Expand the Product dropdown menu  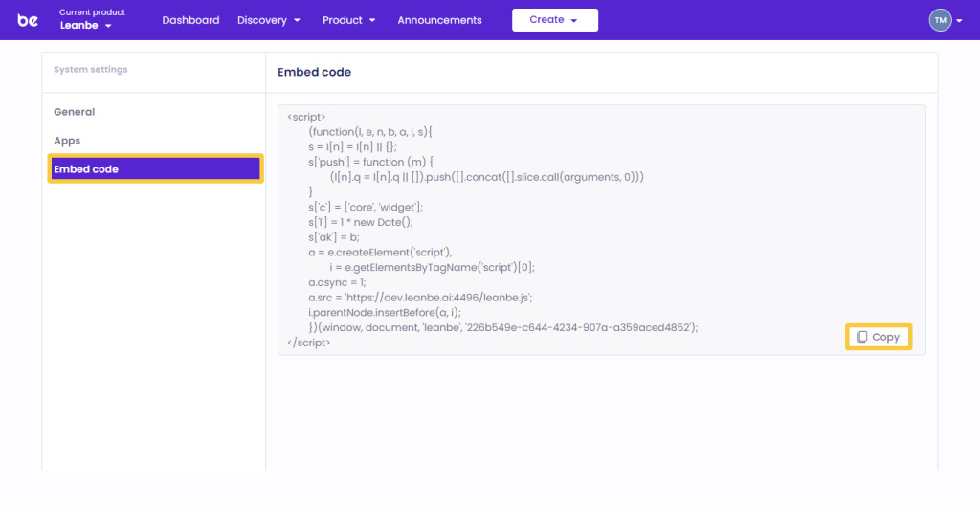[x=348, y=20]
